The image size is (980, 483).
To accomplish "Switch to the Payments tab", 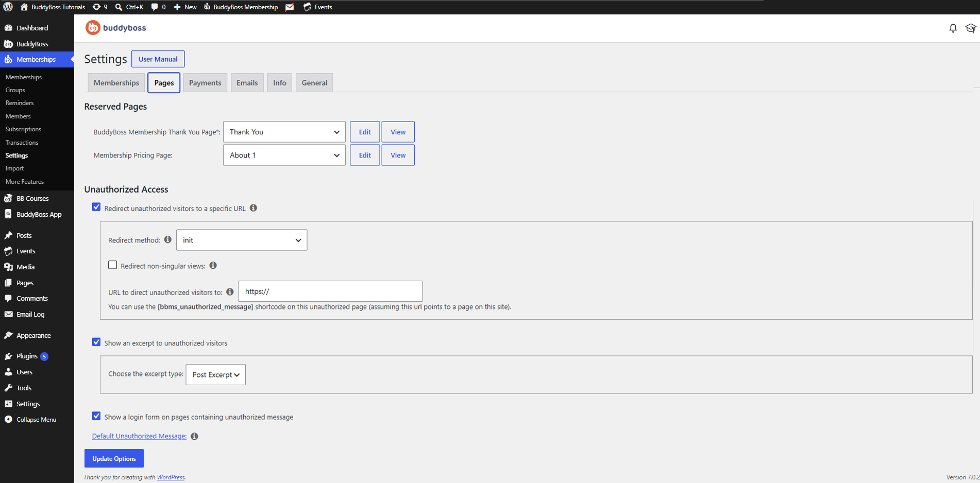I will [x=205, y=83].
